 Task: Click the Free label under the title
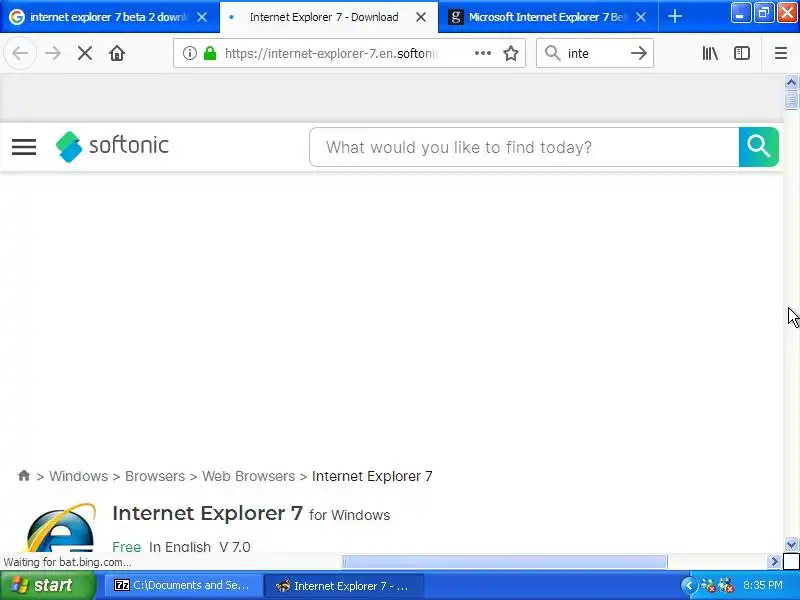click(127, 547)
